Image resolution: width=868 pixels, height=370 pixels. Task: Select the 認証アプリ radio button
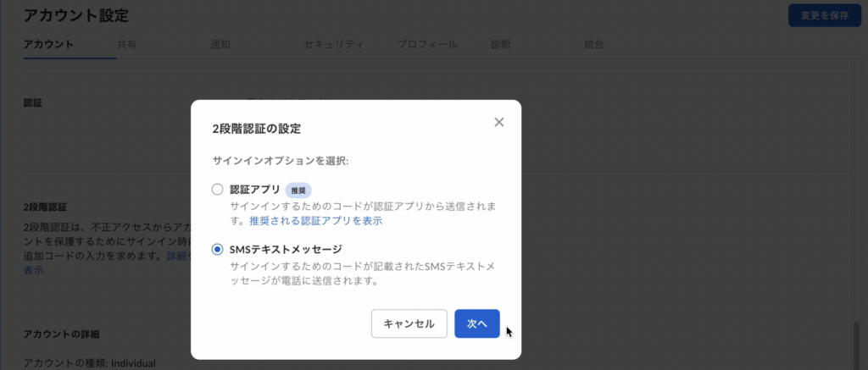tap(218, 190)
